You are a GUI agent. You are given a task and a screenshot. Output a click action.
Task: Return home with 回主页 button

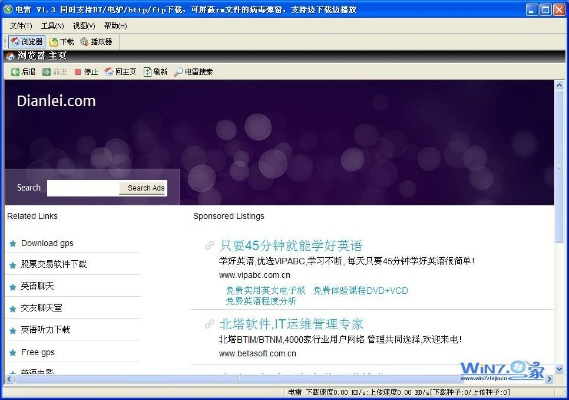coord(120,72)
